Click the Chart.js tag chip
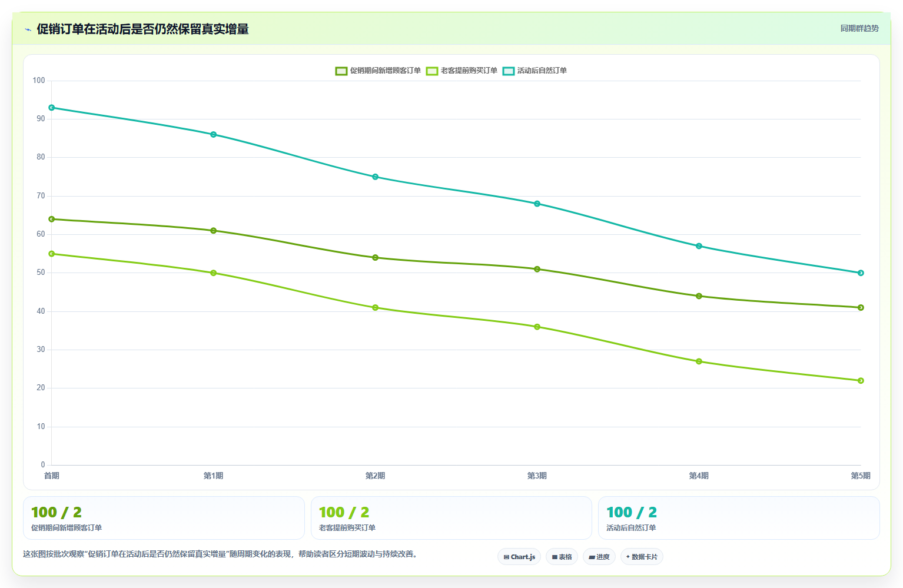 tap(519, 557)
